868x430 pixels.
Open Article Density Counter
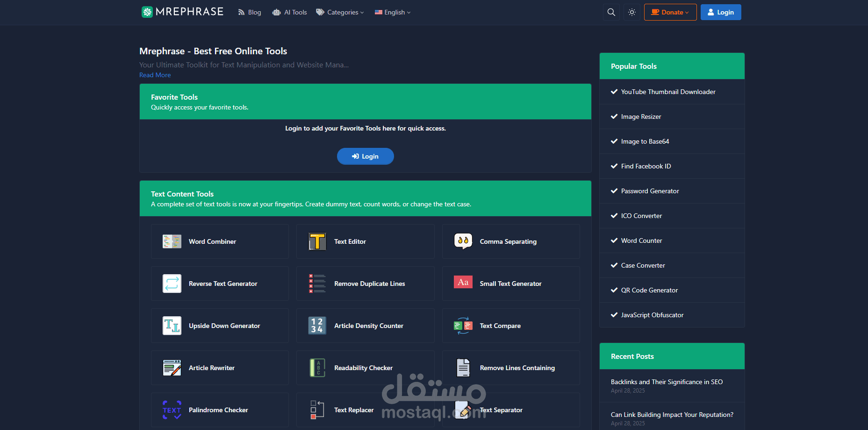[366, 326]
